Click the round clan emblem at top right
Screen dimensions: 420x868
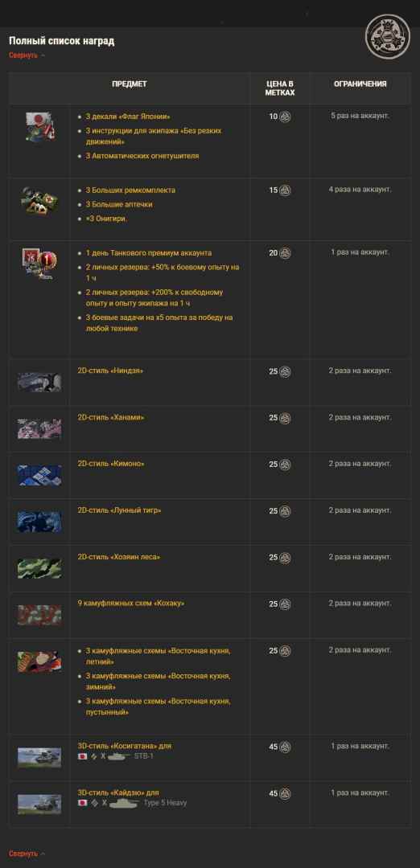387,36
